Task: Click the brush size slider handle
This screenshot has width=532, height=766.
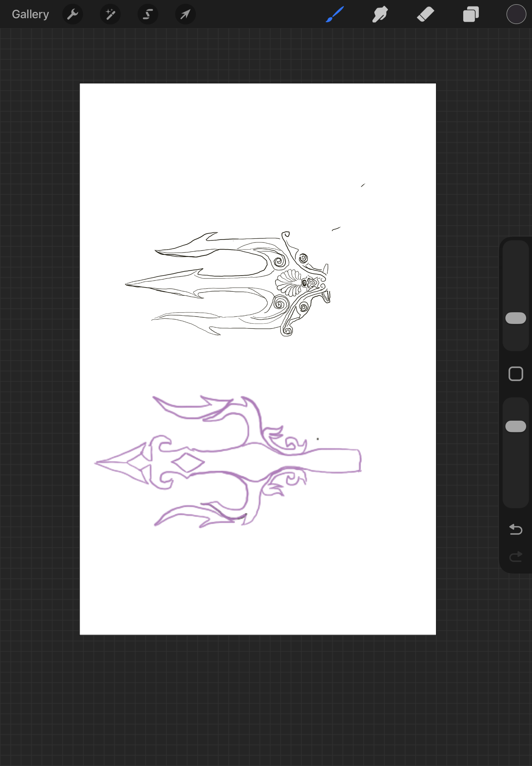Action: click(515, 318)
